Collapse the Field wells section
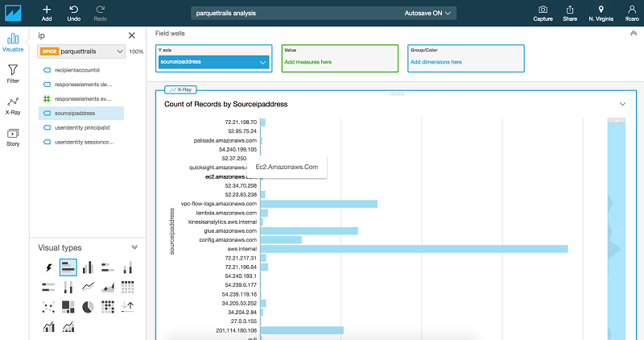Screen dimensions: 644x340 tap(634, 34)
